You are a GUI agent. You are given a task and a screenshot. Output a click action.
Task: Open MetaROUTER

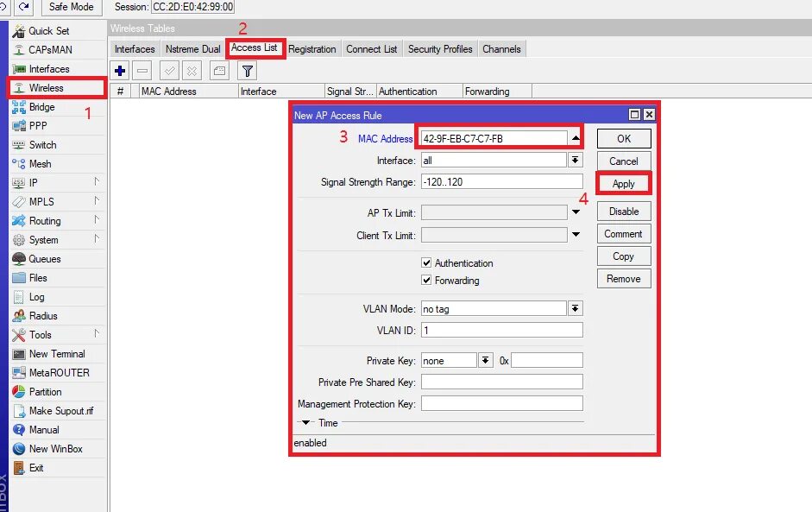pos(57,373)
